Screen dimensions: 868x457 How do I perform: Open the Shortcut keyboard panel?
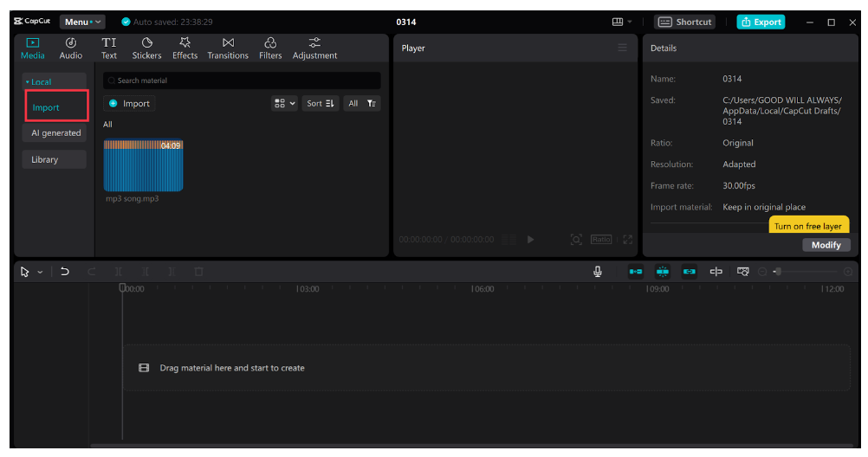coord(684,23)
